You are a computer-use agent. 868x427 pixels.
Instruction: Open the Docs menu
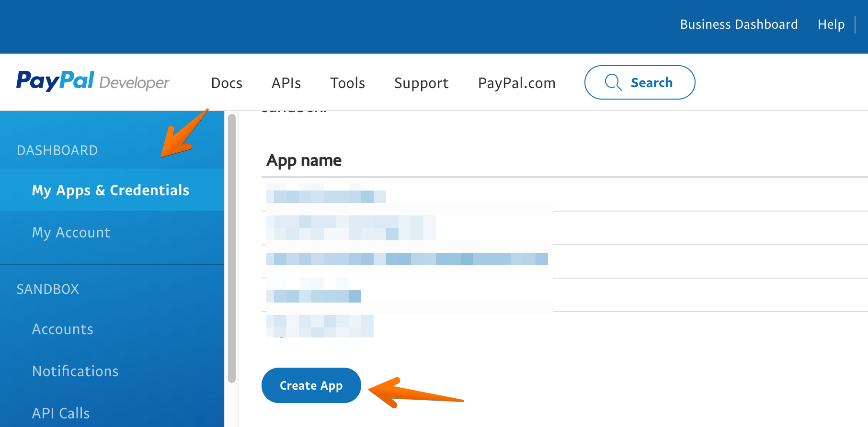pos(227,83)
